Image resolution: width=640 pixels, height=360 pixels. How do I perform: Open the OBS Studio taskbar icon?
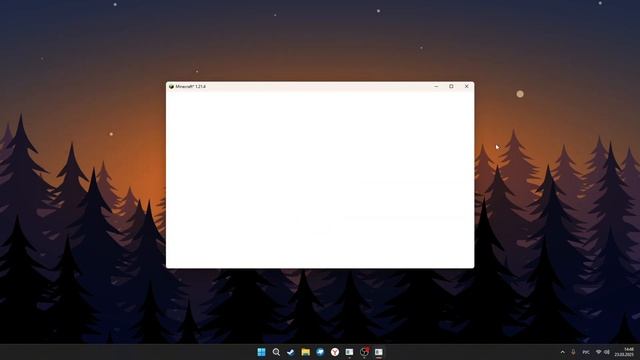point(364,352)
